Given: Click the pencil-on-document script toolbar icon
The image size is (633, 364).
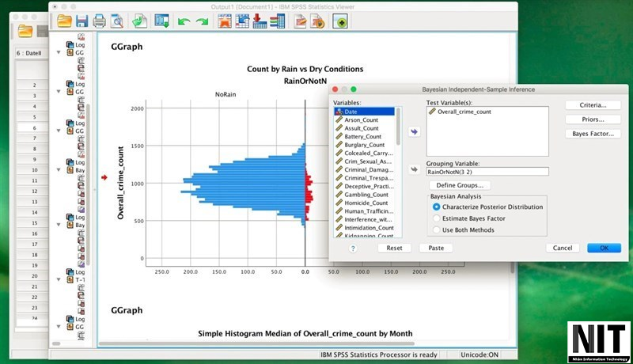Looking at the screenshot, I should click(x=300, y=21).
